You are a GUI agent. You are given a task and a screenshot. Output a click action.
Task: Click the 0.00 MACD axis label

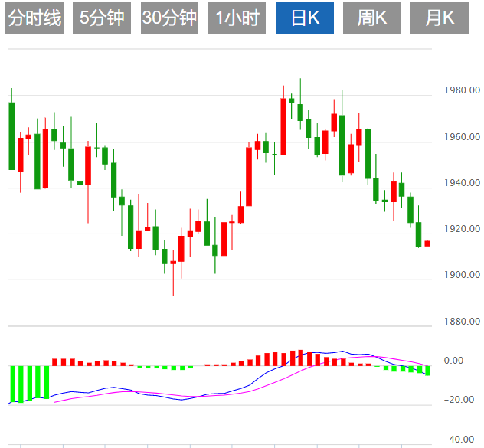tap(453, 360)
